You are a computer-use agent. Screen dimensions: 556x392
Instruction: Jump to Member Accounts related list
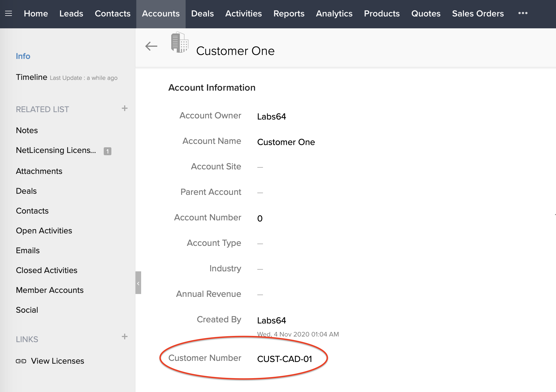point(50,290)
